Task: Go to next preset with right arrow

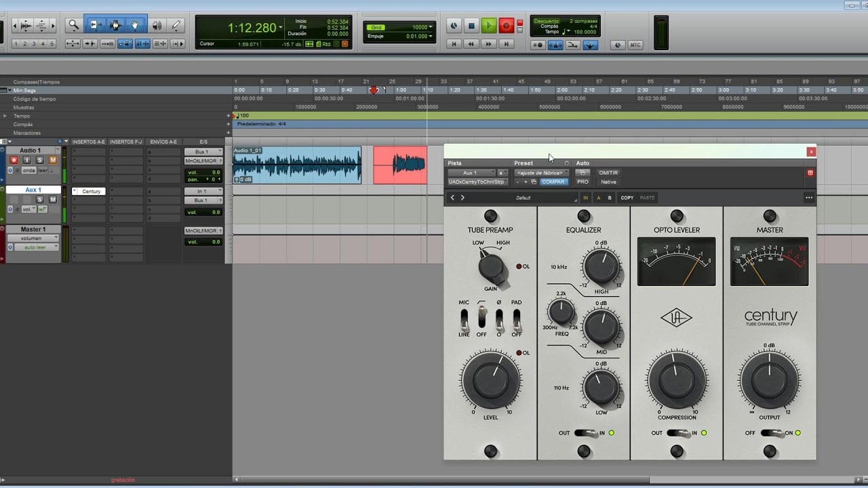Action: [x=463, y=198]
